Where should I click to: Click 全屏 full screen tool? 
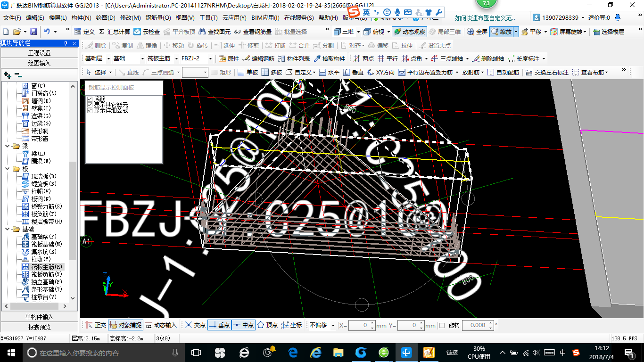(477, 32)
